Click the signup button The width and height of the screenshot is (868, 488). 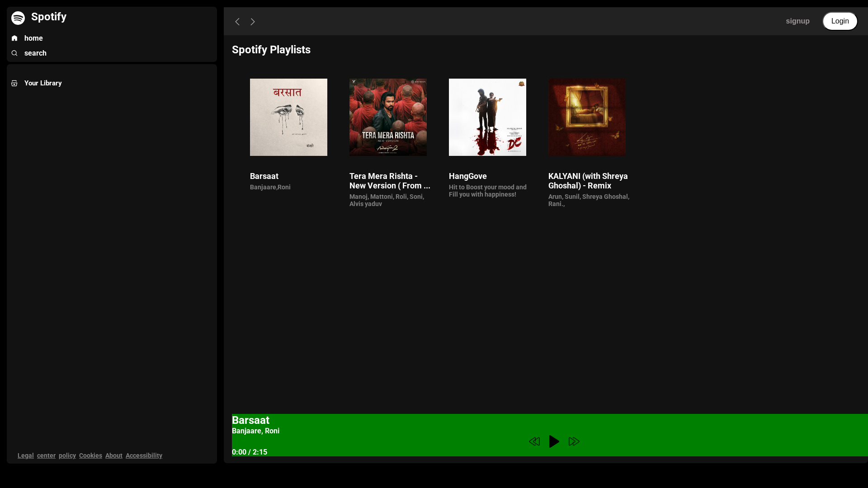[797, 21]
